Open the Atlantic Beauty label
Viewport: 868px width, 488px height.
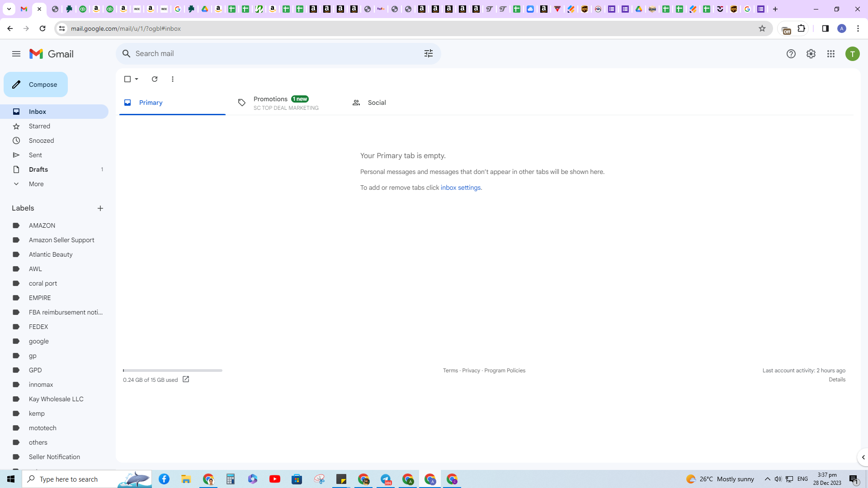pyautogui.click(x=54, y=254)
